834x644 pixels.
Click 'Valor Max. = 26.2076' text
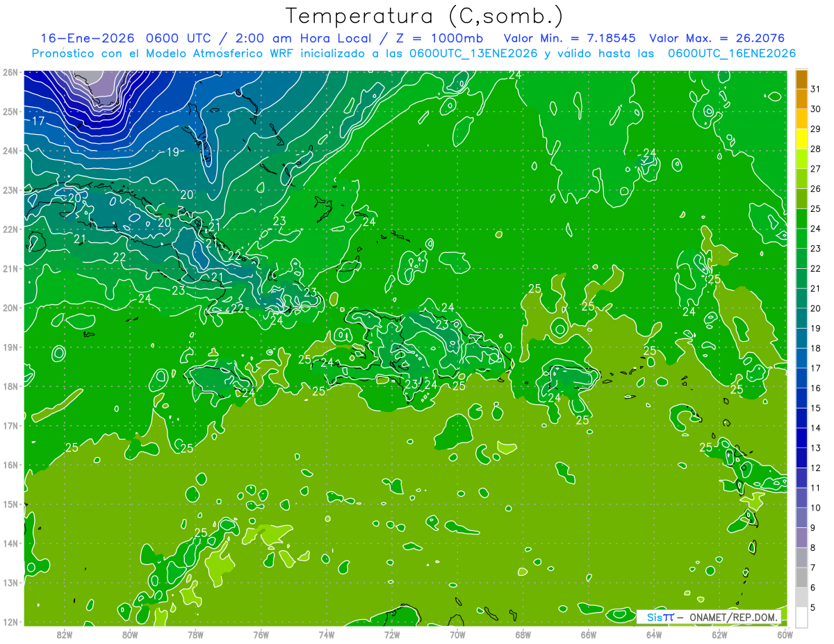pyautogui.click(x=717, y=38)
